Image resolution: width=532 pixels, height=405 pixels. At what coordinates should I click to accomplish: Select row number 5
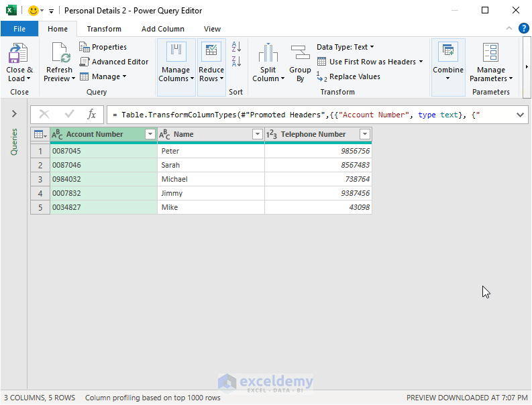[40, 207]
